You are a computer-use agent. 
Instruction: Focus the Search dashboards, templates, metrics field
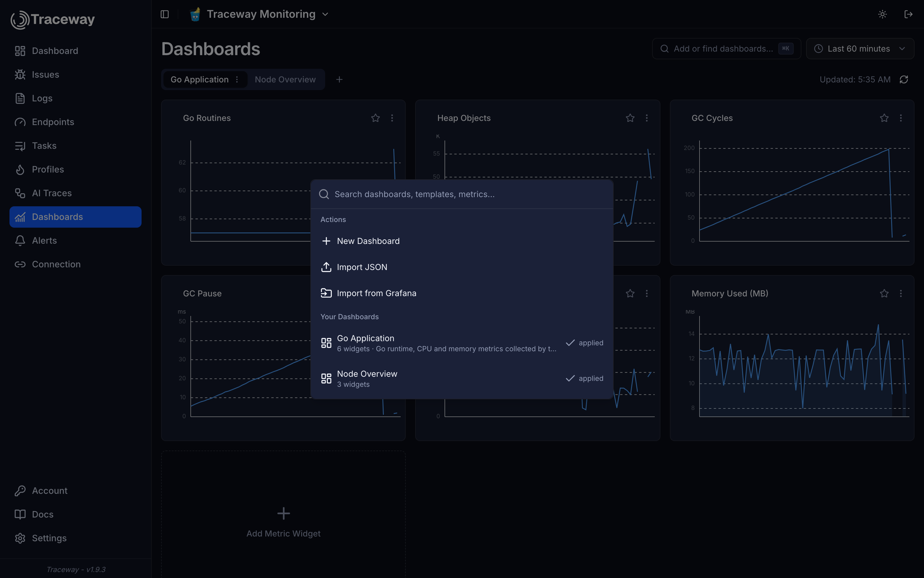pos(462,194)
